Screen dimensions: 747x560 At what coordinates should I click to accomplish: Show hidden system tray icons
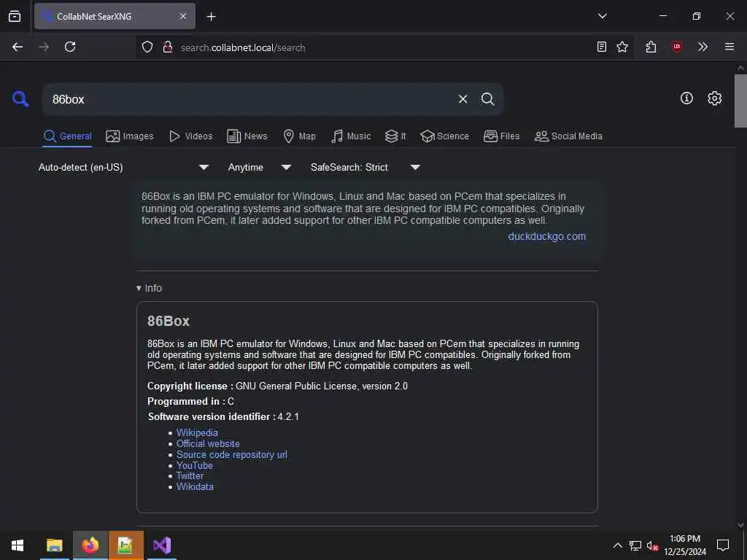coord(617,545)
